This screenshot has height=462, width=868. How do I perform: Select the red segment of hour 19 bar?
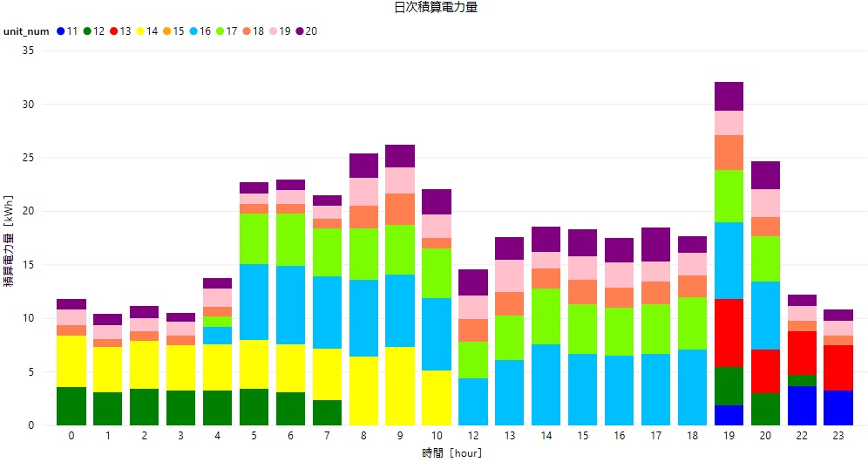tap(729, 333)
